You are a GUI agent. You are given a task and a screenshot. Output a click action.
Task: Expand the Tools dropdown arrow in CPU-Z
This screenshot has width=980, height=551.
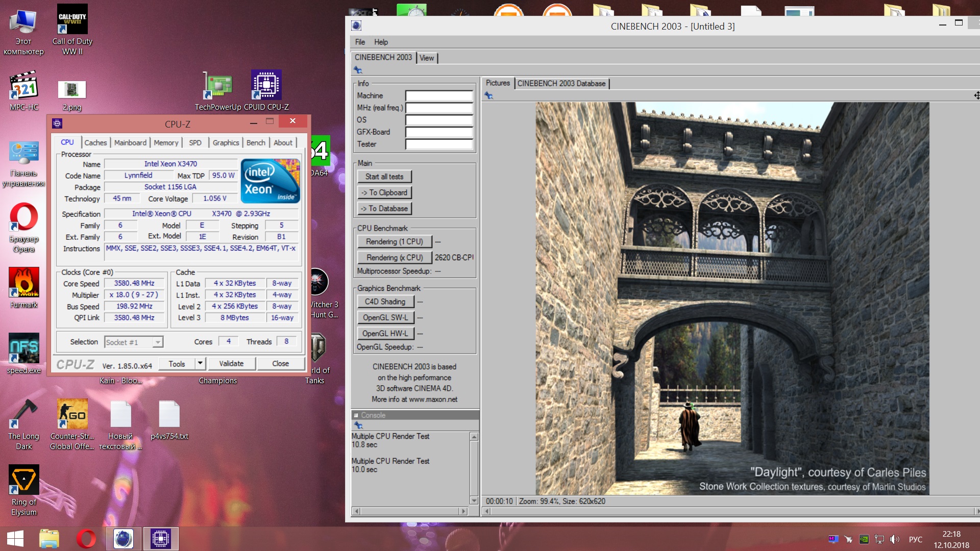200,364
